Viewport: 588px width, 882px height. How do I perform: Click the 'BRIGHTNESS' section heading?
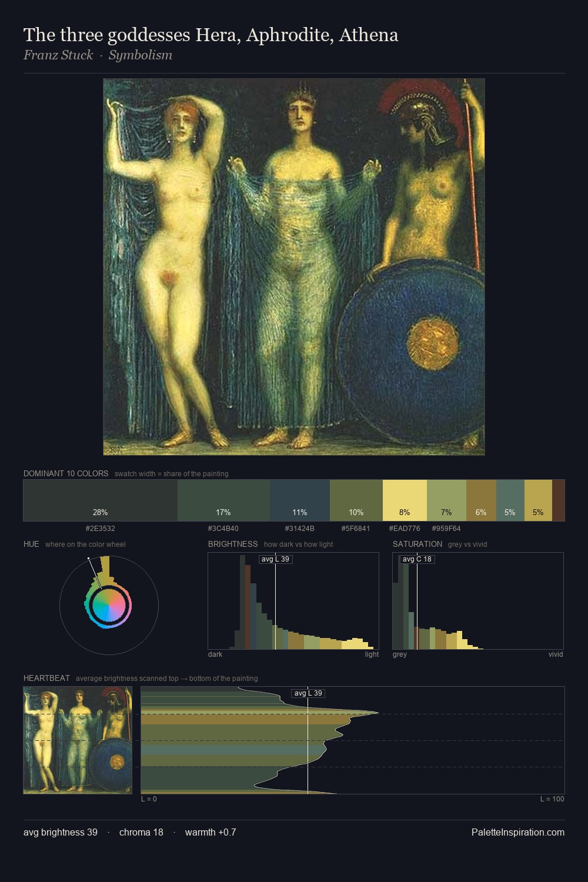point(233,544)
